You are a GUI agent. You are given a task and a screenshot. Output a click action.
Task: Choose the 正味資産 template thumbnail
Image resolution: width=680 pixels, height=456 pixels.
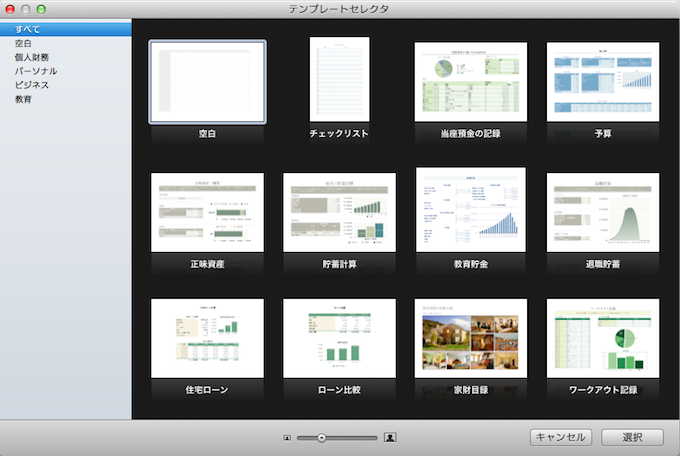tap(207, 213)
